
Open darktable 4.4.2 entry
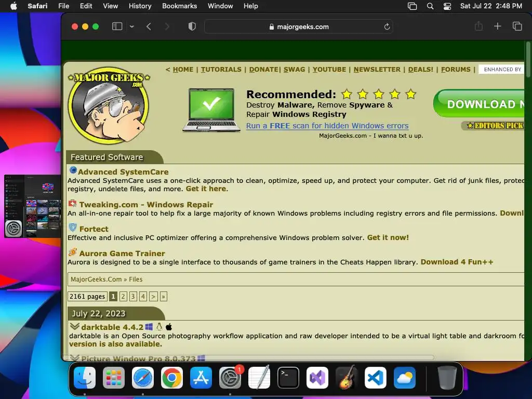coord(112,327)
